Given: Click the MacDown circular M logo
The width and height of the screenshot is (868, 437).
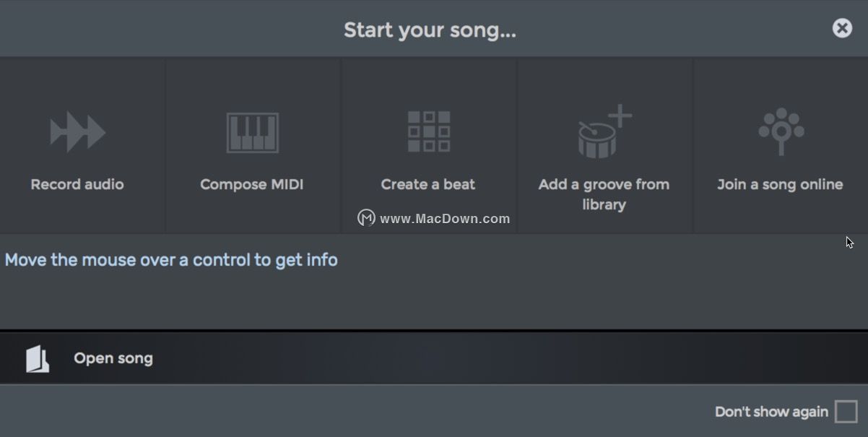Looking at the screenshot, I should pos(366,218).
